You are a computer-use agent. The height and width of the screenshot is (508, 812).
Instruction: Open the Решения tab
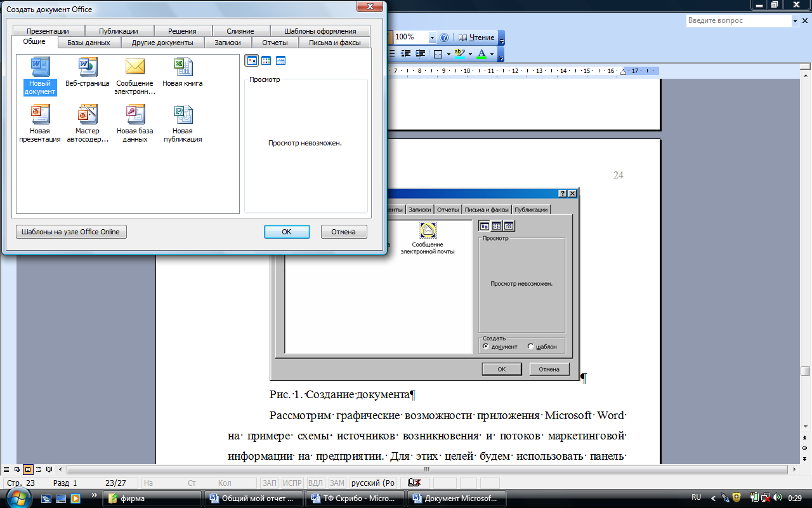click(182, 31)
